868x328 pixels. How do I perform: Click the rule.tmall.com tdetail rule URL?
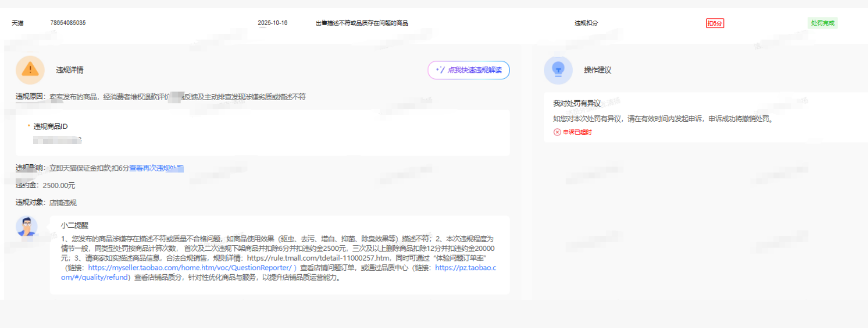[x=318, y=258]
